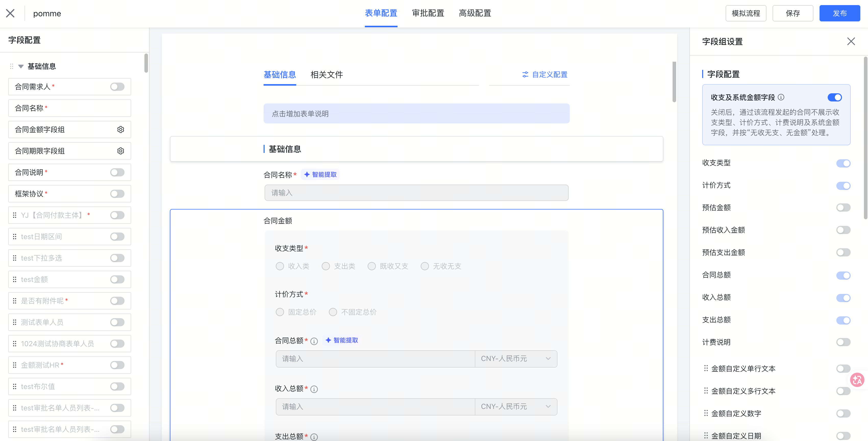Click drag handle of 金额测试HR field
This screenshot has height=441, width=868.
click(15, 365)
